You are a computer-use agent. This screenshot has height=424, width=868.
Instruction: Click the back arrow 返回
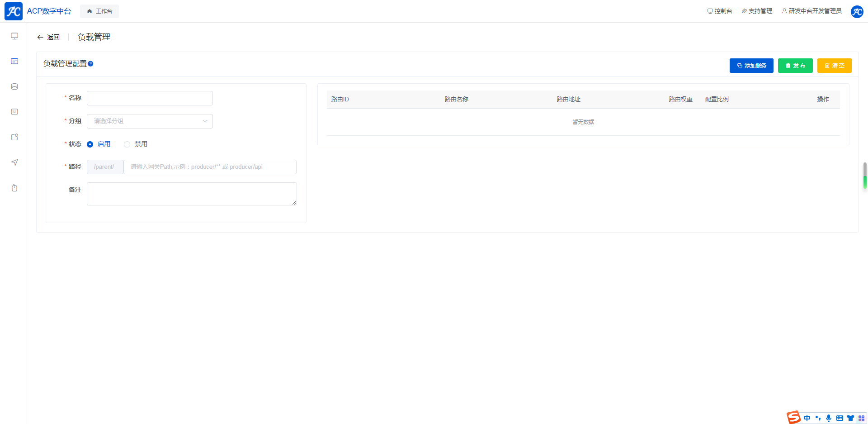coord(48,37)
